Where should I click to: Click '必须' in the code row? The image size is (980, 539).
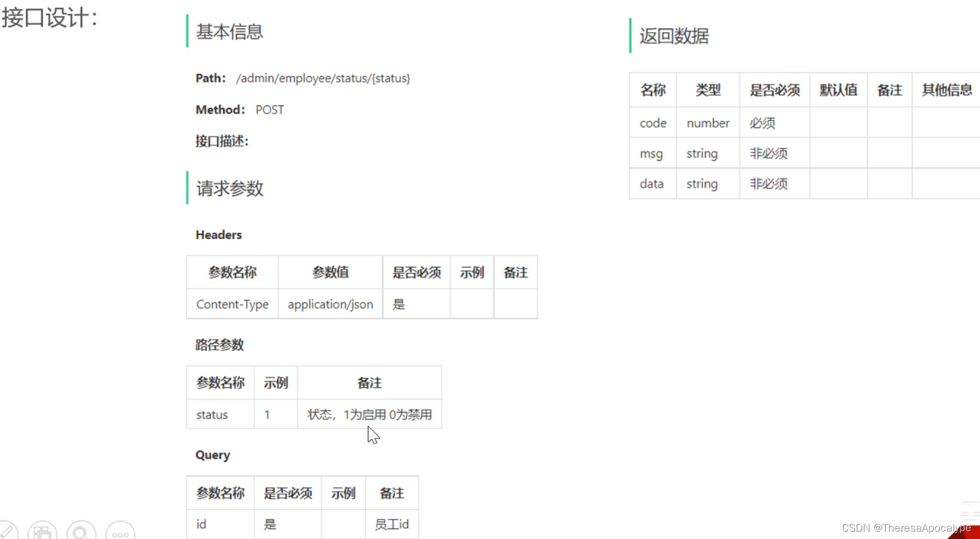point(762,123)
